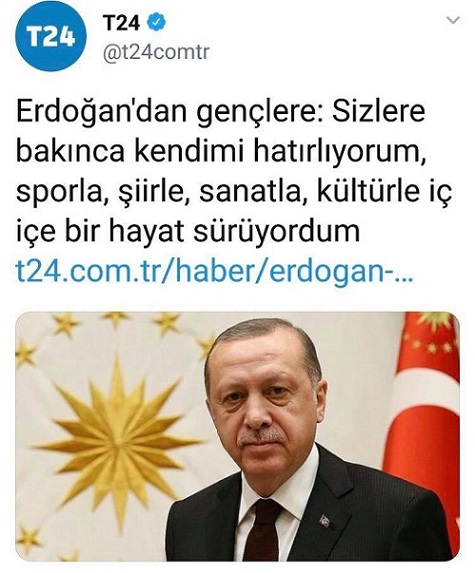Click the white 'T24' text inside avatar
The width and height of the screenshot is (475, 573).
tap(51, 37)
